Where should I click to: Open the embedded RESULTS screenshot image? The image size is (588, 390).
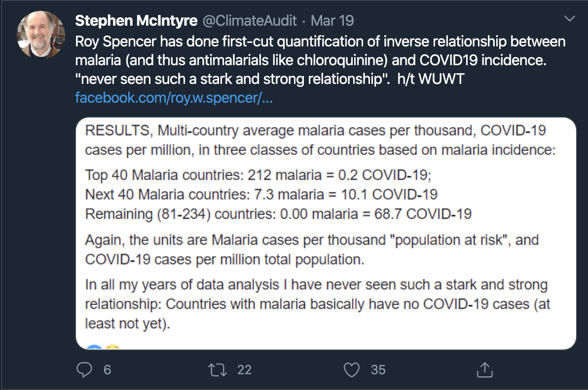pos(326,234)
